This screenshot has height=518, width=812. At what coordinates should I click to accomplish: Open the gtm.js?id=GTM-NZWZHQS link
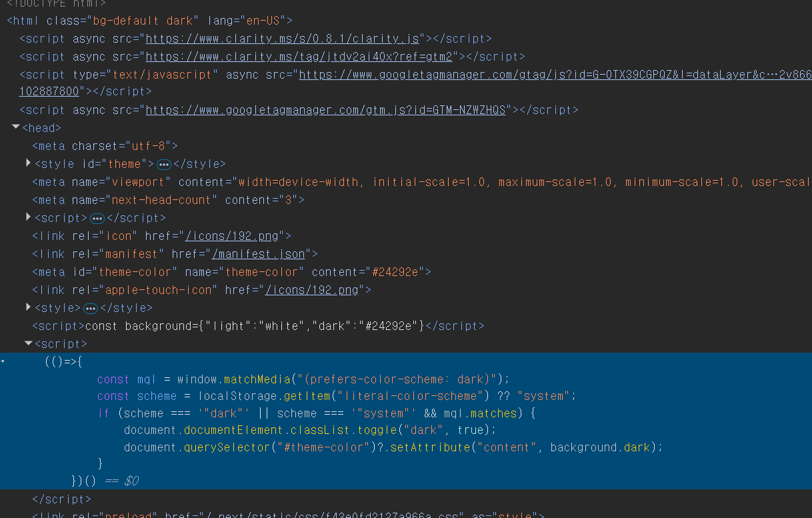pyautogui.click(x=325, y=110)
